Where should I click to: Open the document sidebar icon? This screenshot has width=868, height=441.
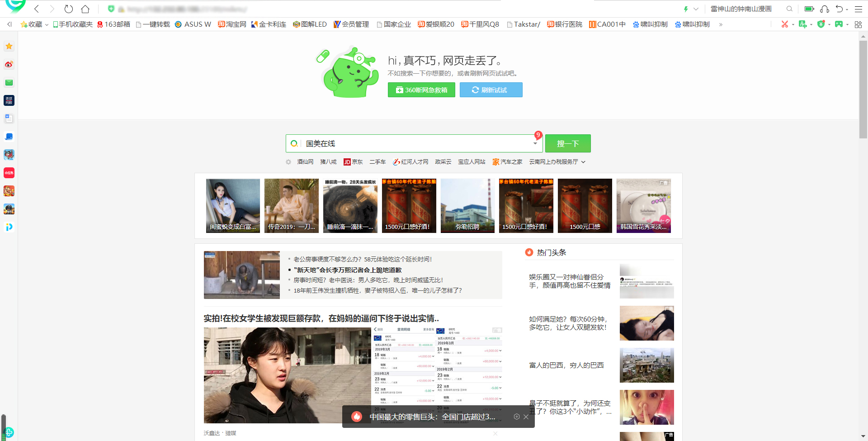[9, 119]
